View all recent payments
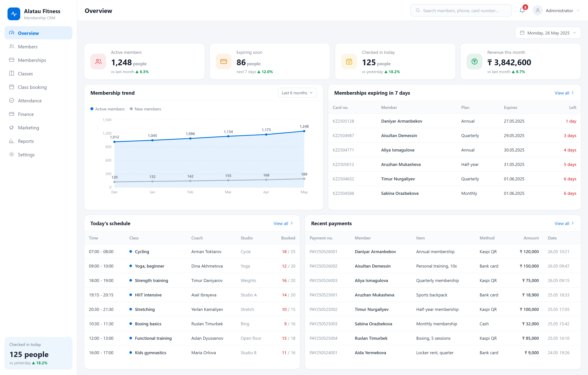588x375 pixels. [564, 223]
